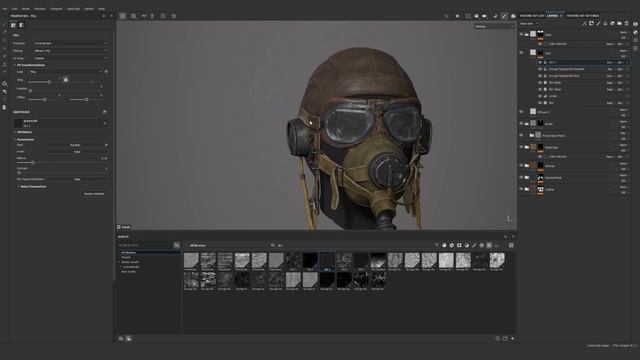Hide the topmost folder layer in stack
Screen dimensions: 640x360
point(521,34)
